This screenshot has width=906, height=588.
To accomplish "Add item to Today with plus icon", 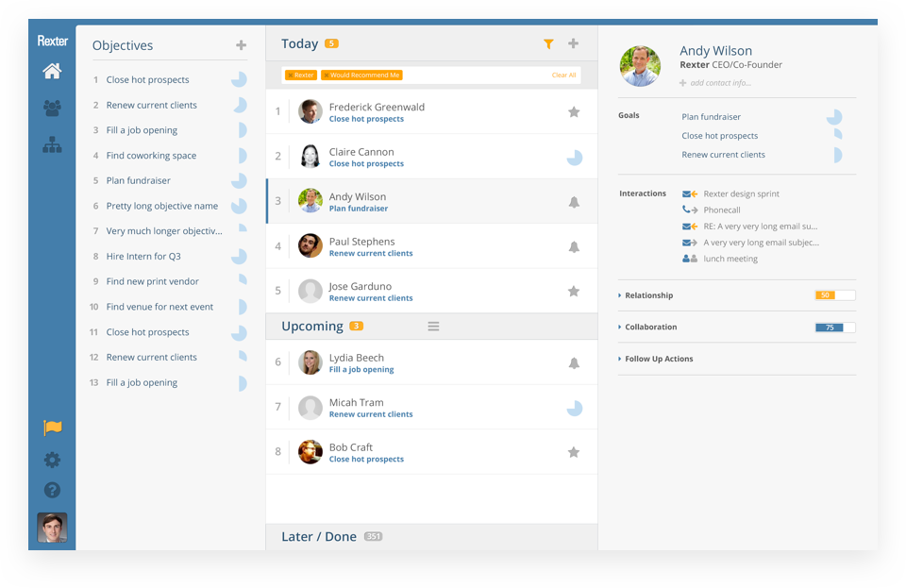I will tap(573, 43).
